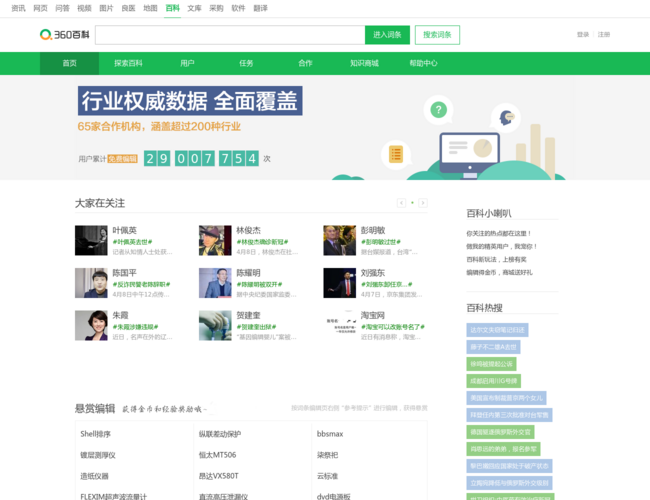Open 造纸仪器 bounty entry

[x=95, y=476]
